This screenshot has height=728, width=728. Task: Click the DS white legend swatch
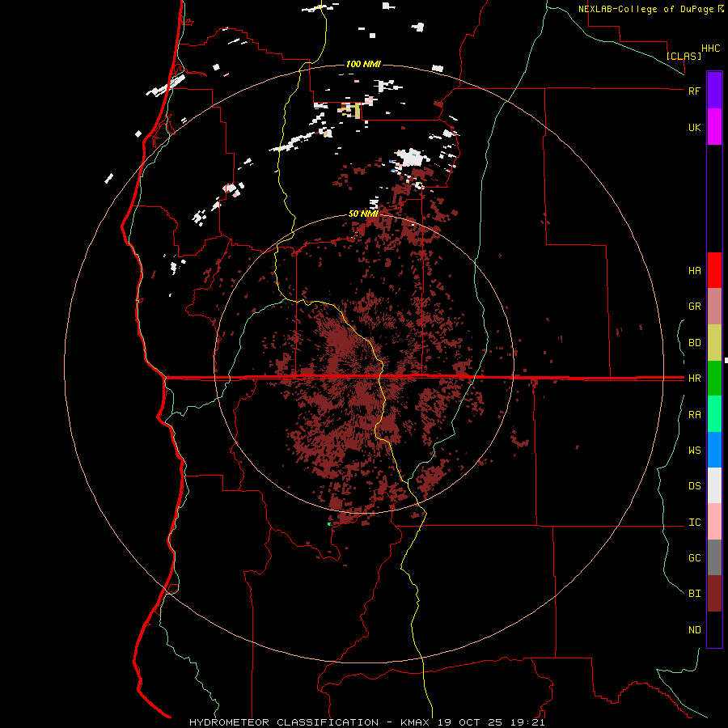tap(714, 485)
